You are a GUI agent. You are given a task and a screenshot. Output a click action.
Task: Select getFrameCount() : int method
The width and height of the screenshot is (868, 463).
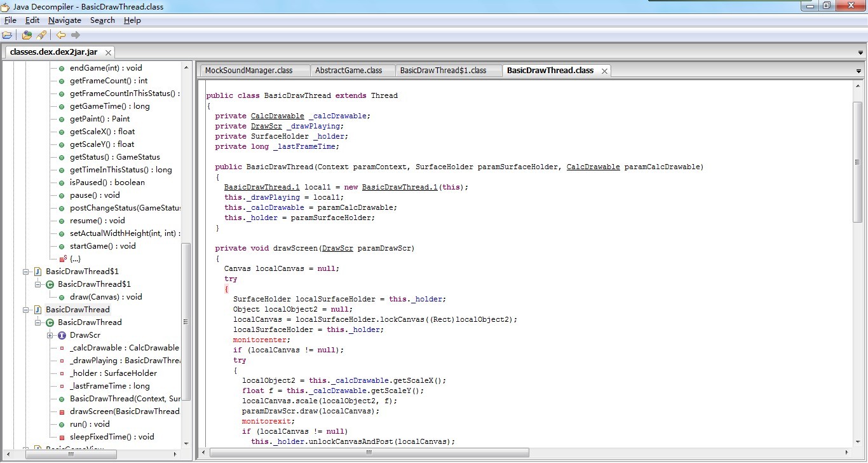108,81
